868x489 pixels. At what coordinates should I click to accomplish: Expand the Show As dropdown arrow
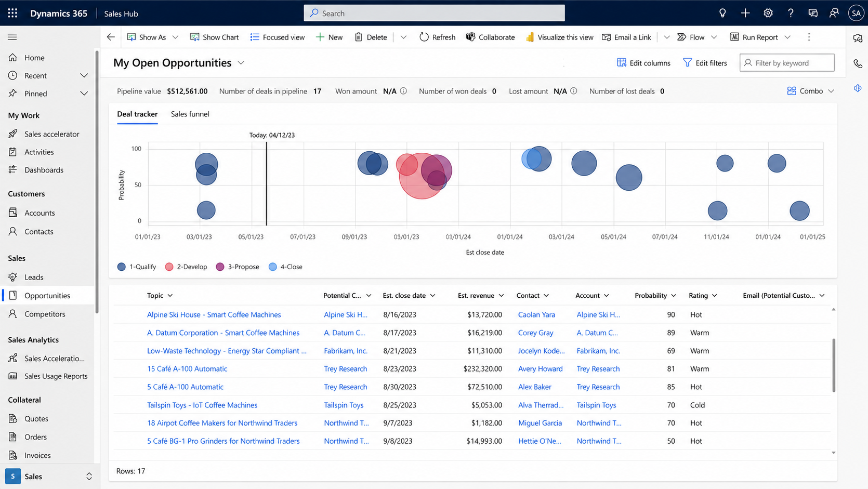[x=175, y=37]
